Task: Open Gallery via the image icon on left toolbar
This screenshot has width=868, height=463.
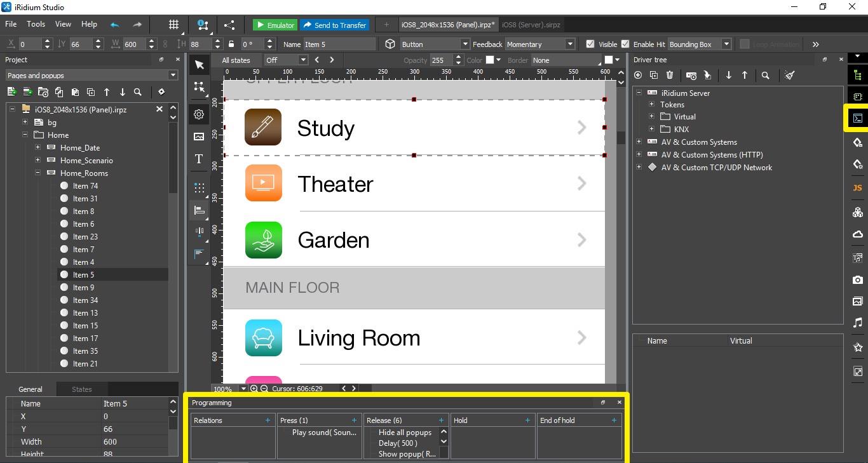Action: 199,136
